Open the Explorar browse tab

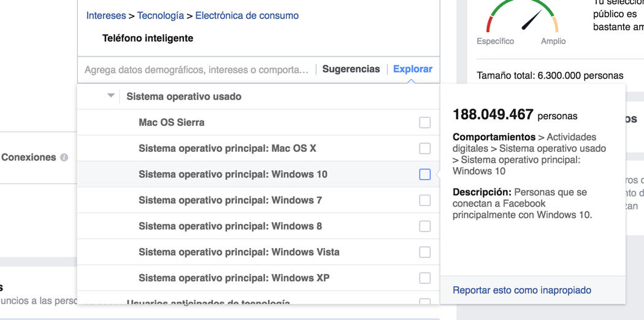coord(412,69)
